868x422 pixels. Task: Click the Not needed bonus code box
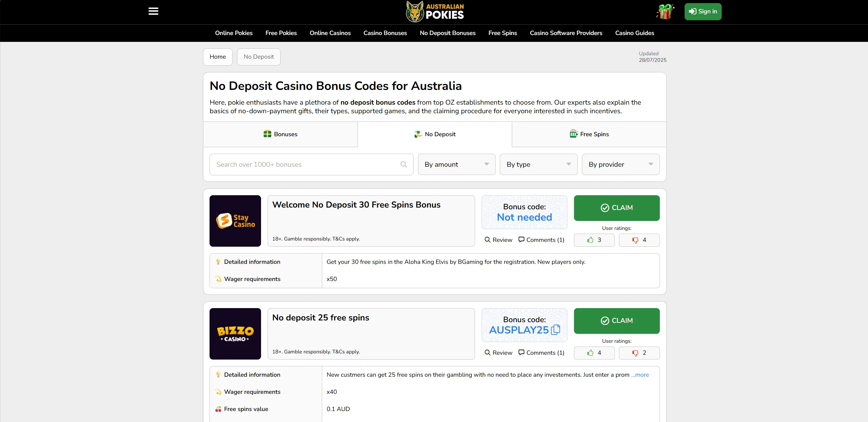coord(524,212)
